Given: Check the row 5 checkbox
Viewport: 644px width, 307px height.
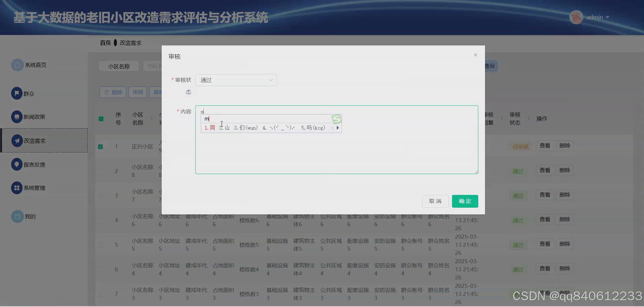Looking at the screenshot, I should 100,245.
